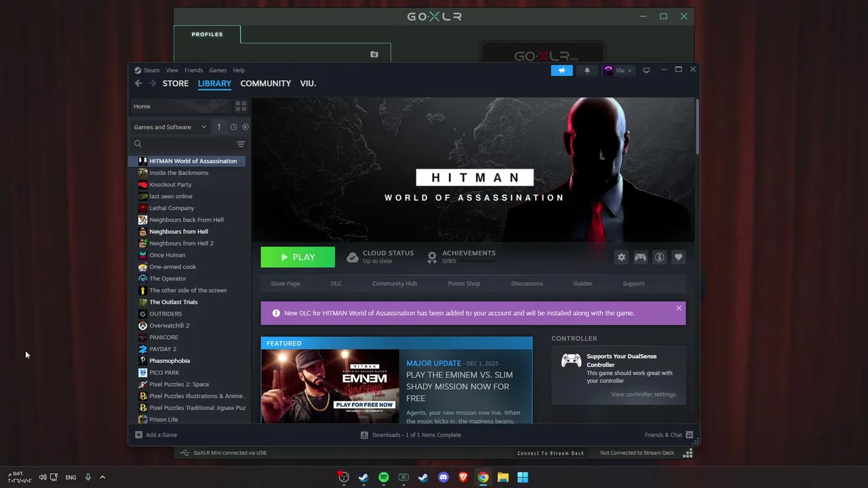Open the View menu
The image size is (868, 488).
pyautogui.click(x=172, y=70)
